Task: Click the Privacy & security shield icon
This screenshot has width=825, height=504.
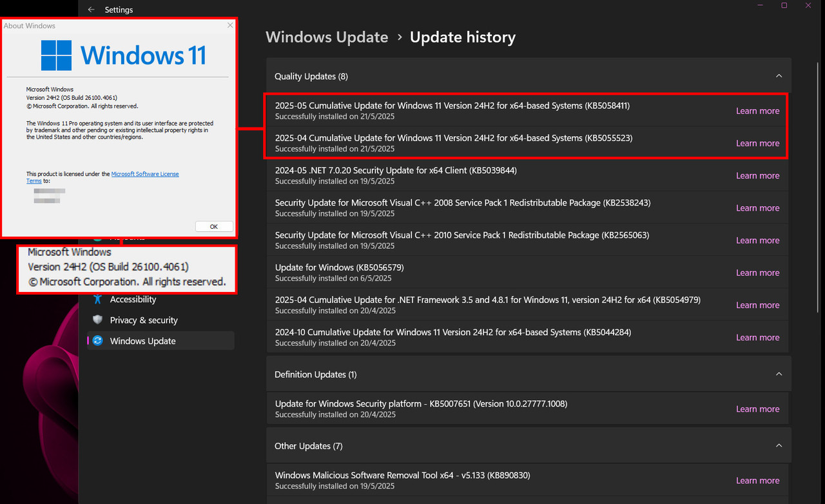Action: coord(97,320)
